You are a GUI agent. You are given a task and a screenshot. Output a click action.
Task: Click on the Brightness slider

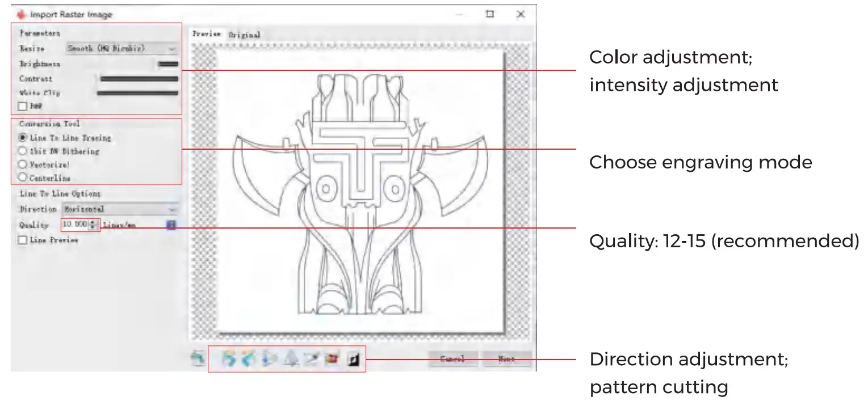pos(168,64)
